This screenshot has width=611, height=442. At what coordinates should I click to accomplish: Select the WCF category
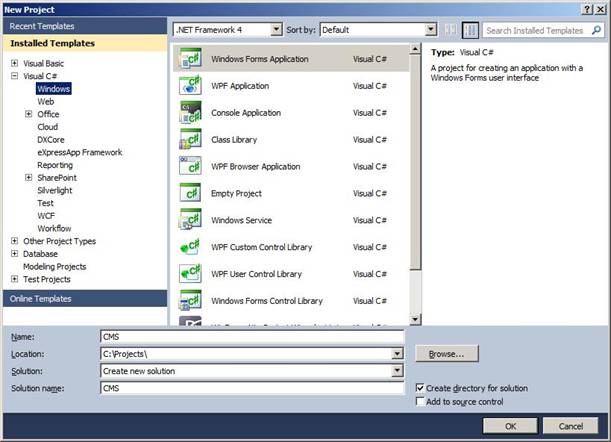click(46, 216)
